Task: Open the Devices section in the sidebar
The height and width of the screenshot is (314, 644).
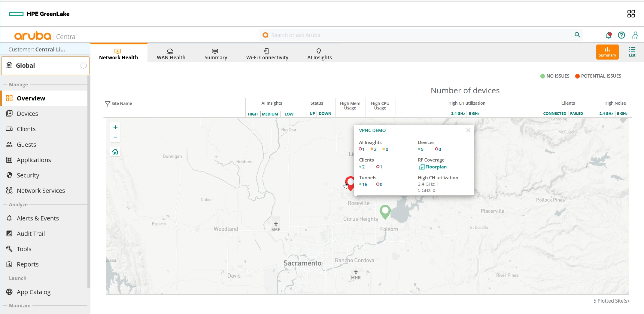Action: pyautogui.click(x=27, y=113)
